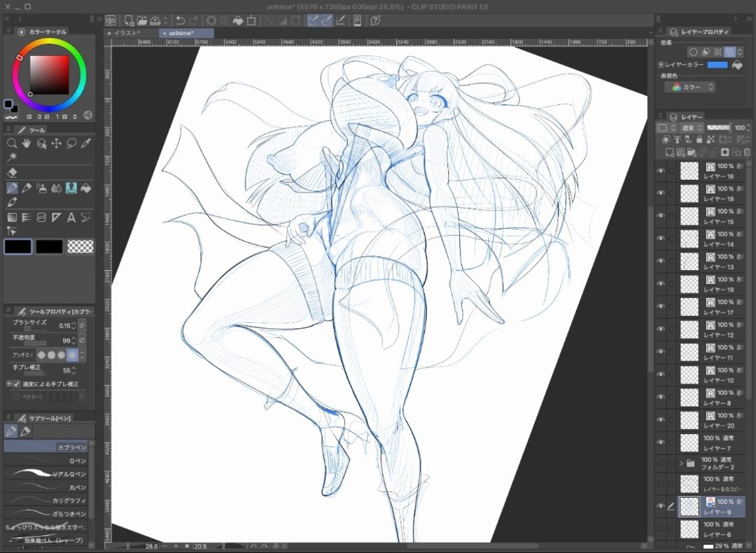This screenshot has width=756, height=553.
Task: Toggle snap to ruler in the toolbar
Action: click(313, 20)
